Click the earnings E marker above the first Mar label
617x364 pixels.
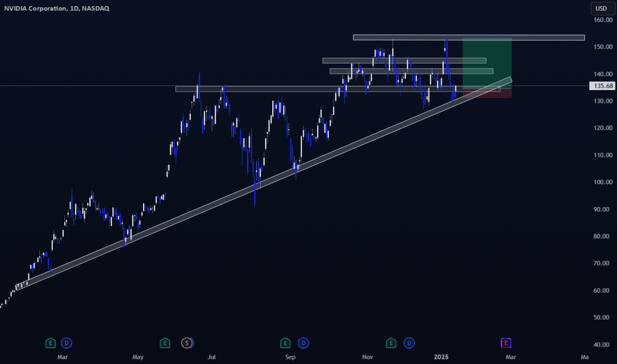[x=50, y=343]
